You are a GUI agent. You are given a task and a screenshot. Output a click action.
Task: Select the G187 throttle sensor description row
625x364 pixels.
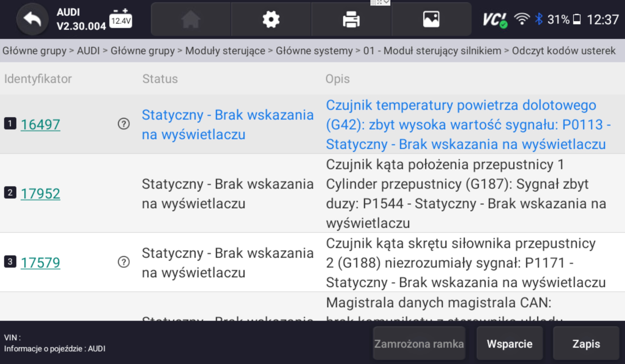tap(466, 193)
